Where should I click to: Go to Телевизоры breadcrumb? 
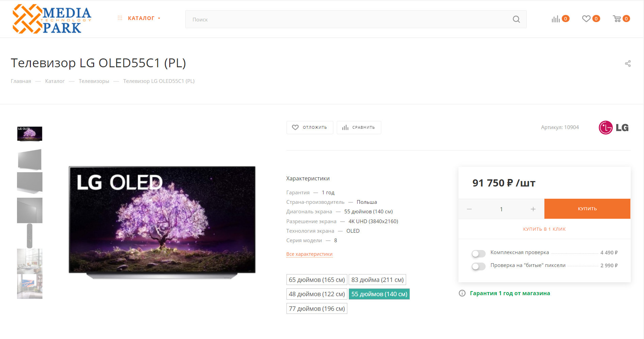coord(94,81)
